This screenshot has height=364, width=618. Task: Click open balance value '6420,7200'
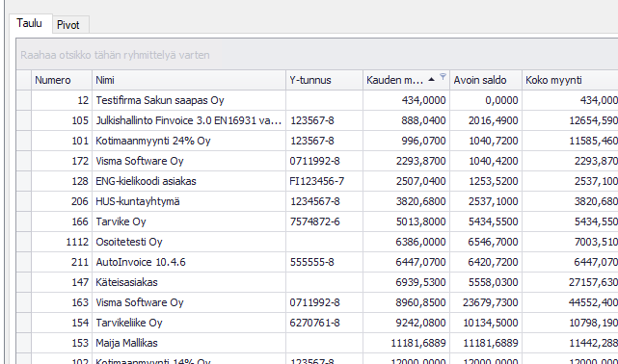click(x=486, y=262)
